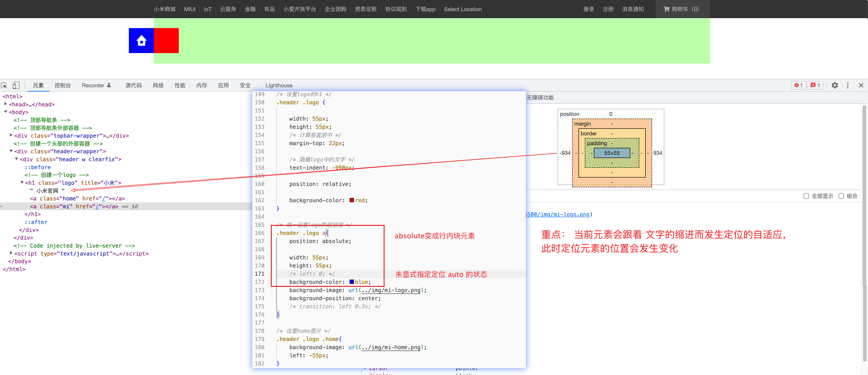
Task: Click the 下载app link
Action: point(425,9)
